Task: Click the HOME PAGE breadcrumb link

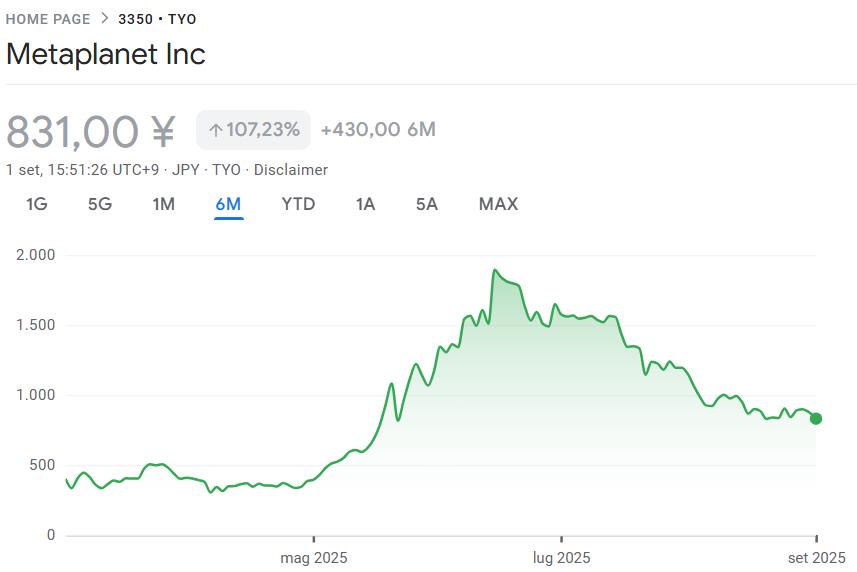Action: (47, 19)
